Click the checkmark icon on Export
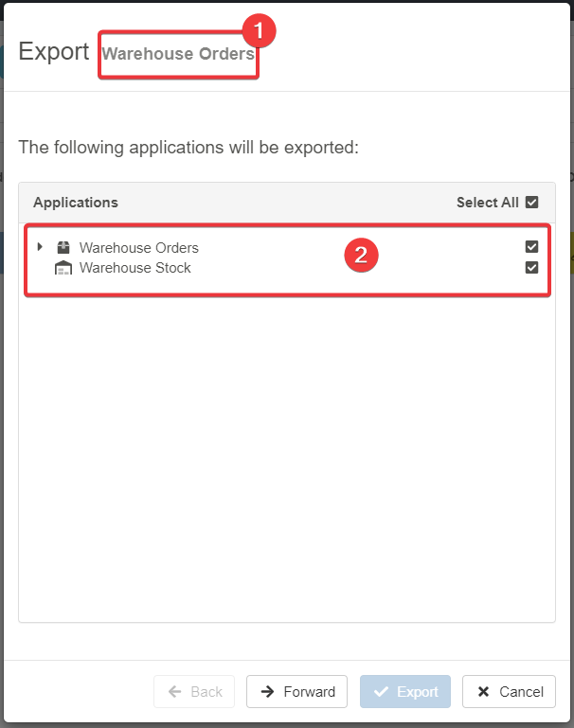 click(x=382, y=692)
